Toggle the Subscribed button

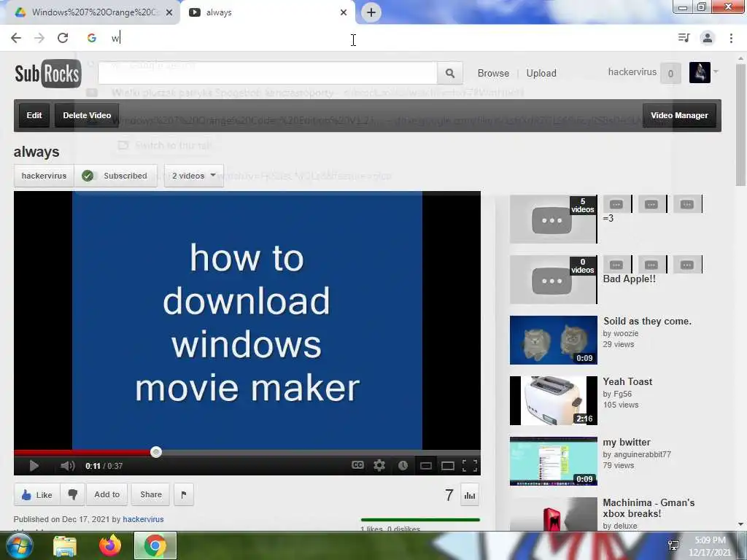tap(115, 176)
